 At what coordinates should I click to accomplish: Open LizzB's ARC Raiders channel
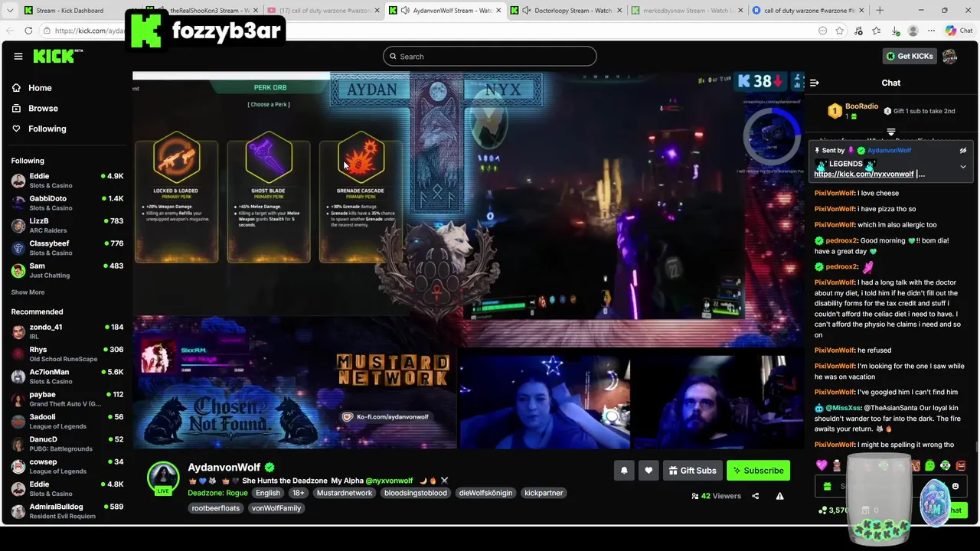67,225
